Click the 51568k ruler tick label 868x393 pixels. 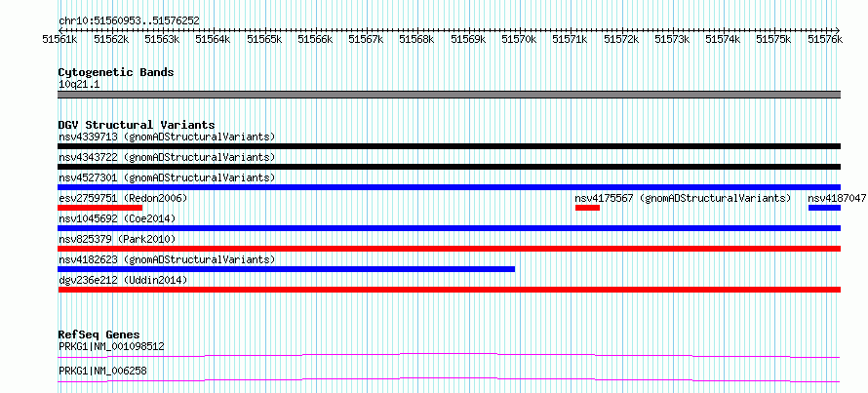click(416, 39)
